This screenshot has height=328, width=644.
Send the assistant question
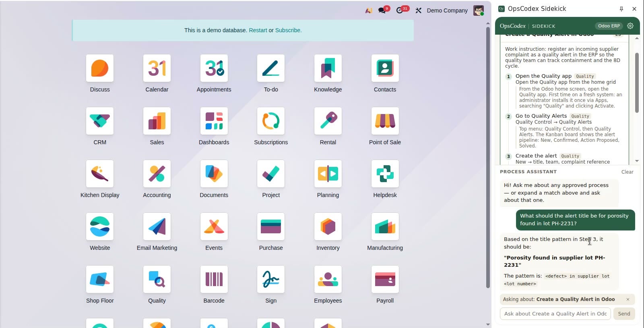[624, 313]
